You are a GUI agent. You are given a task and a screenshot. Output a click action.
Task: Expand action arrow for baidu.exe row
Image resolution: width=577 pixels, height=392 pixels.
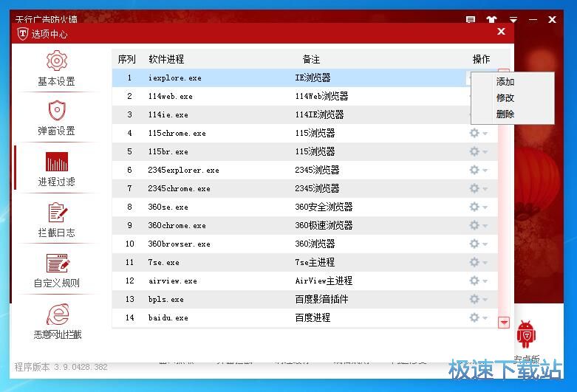coord(485,317)
